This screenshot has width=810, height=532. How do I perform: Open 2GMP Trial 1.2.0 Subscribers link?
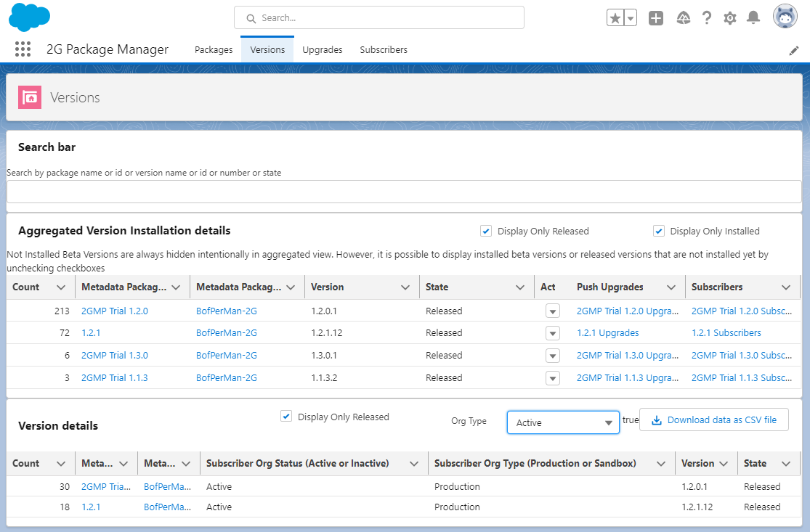click(x=742, y=311)
